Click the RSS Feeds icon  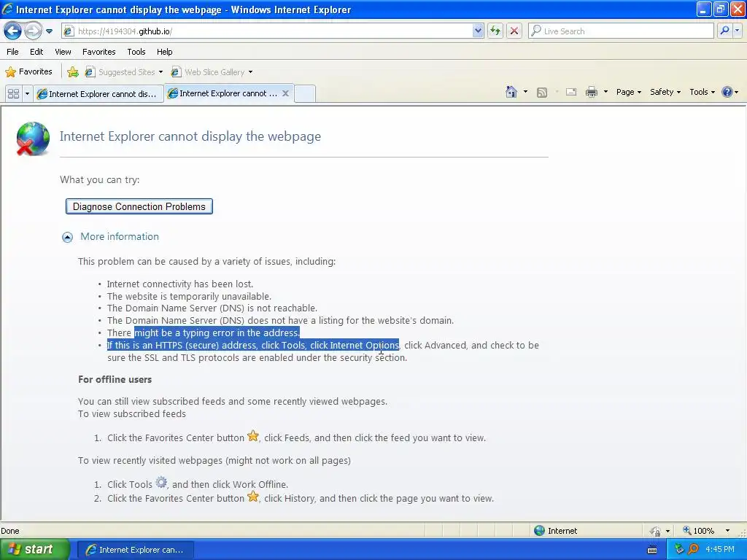(542, 93)
